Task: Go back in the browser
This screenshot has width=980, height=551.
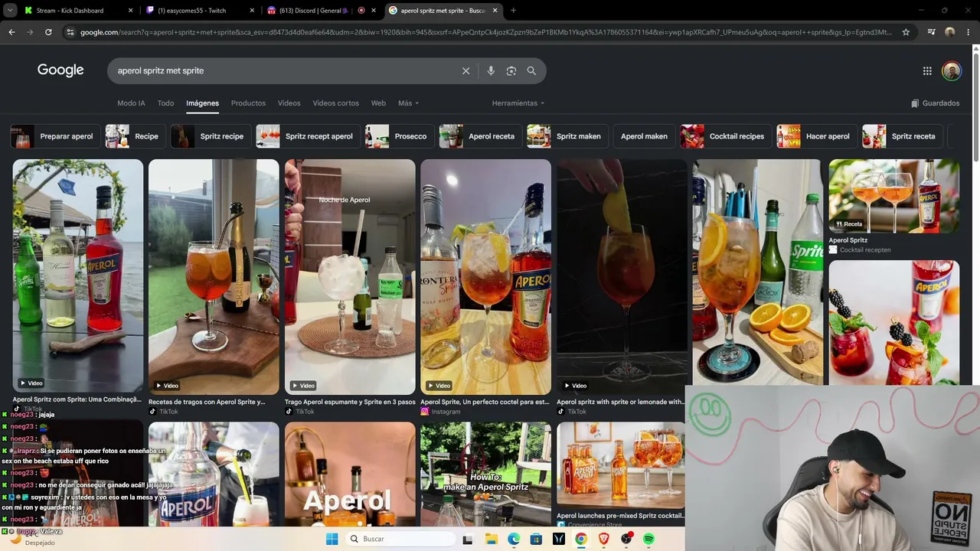Action: coord(11,32)
